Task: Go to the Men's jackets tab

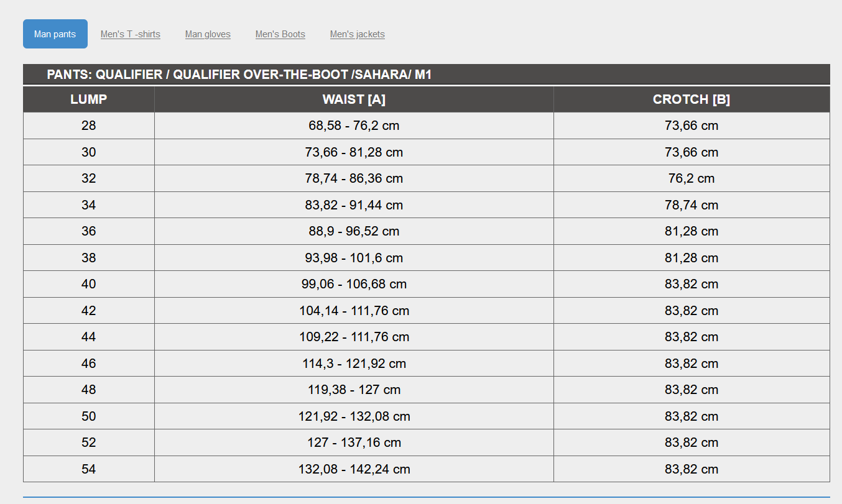Action: [358, 34]
